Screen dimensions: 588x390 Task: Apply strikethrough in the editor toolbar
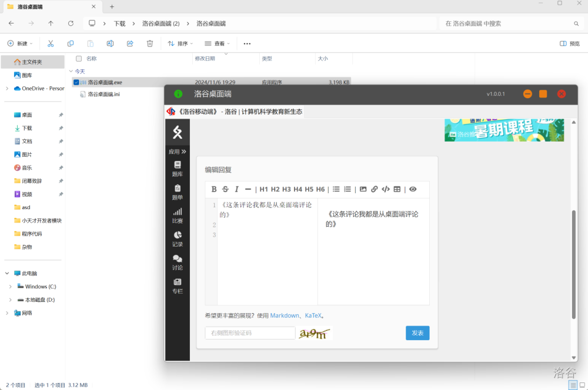pyautogui.click(x=225, y=189)
